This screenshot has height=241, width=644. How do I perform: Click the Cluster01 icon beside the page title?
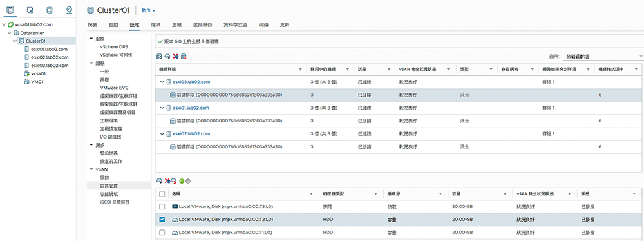pos(90,10)
